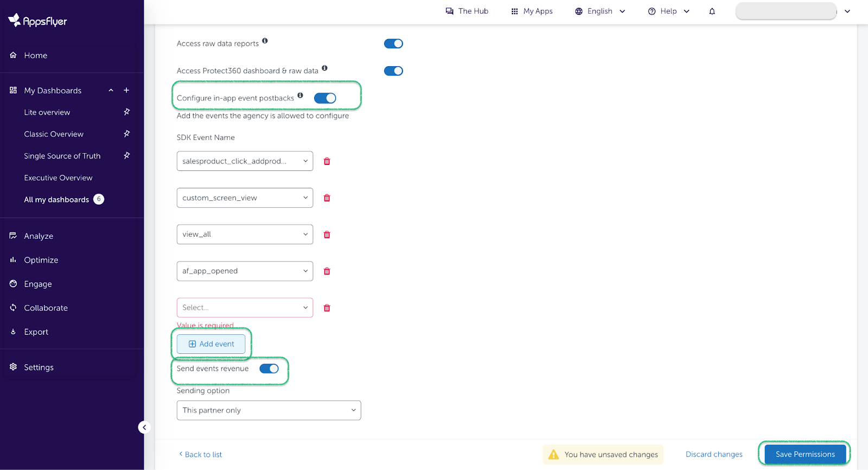Add a new dashboard with the plus icon

point(126,90)
